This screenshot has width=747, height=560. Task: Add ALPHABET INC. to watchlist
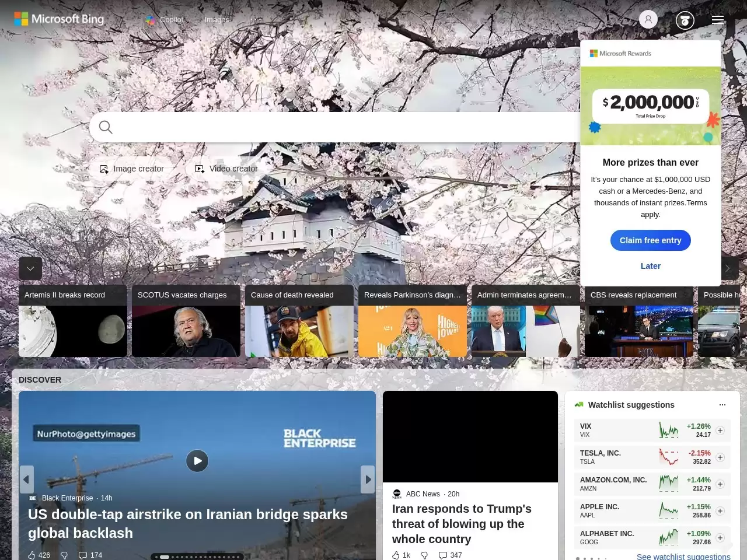pyautogui.click(x=720, y=538)
